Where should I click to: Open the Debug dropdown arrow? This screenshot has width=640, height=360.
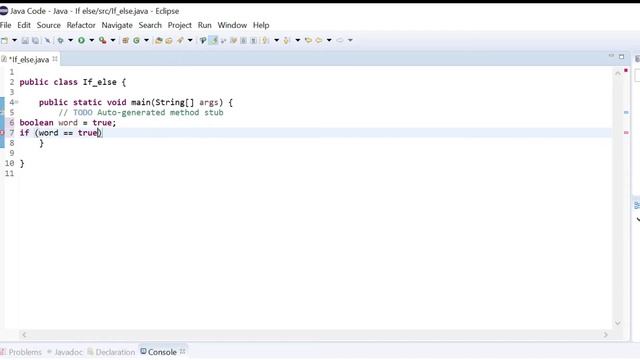(70, 40)
